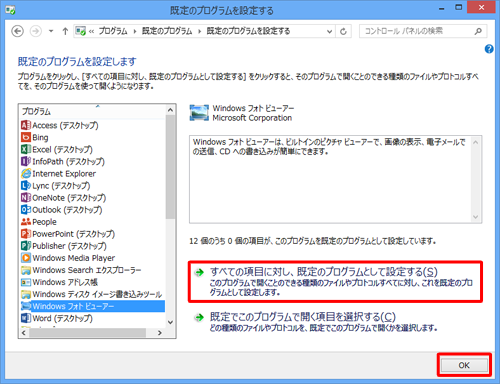This screenshot has width=500, height=384.
Task: Select Publisher (デスクトップ) list entry
Action: click(x=93, y=246)
